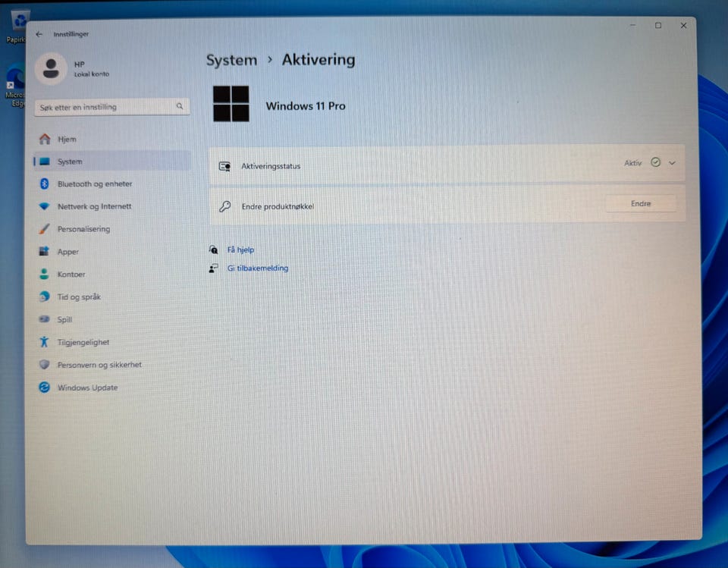Image resolution: width=728 pixels, height=568 pixels.
Task: Open Nettverk og Internett settings
Action: 112,206
